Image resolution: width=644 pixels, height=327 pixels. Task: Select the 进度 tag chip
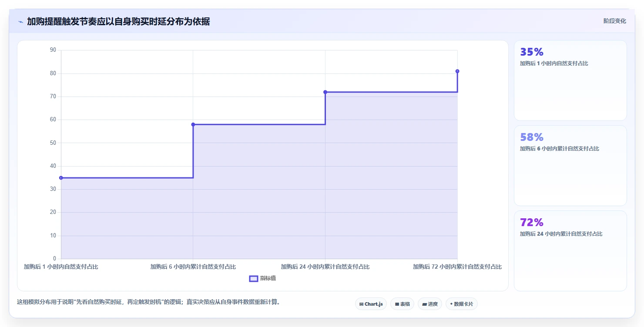pyautogui.click(x=429, y=304)
